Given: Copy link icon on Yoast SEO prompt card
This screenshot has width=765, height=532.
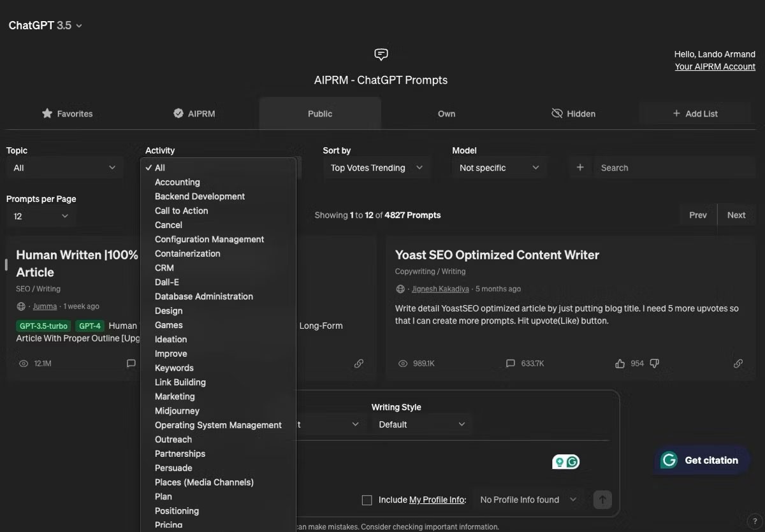Looking at the screenshot, I should [x=738, y=363].
